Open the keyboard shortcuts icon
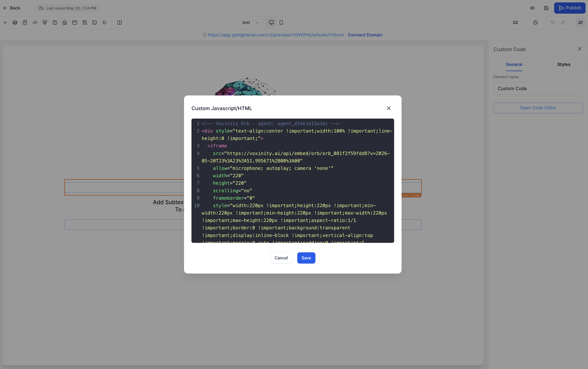This screenshot has width=588, height=369. pyautogui.click(x=515, y=22)
